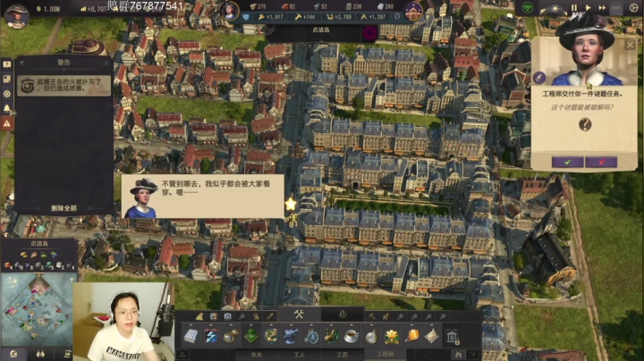Open the settings gear at top right
Screen dimensions: 644x361
click(x=633, y=8)
